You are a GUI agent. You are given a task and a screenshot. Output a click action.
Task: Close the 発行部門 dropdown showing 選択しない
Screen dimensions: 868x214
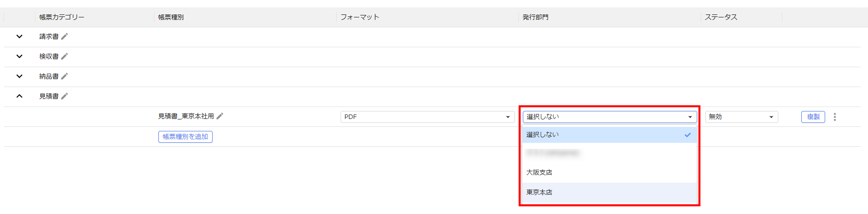(609, 117)
